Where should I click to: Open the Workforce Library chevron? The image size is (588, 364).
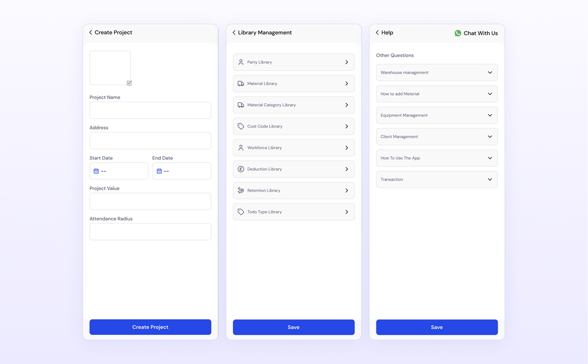point(346,148)
